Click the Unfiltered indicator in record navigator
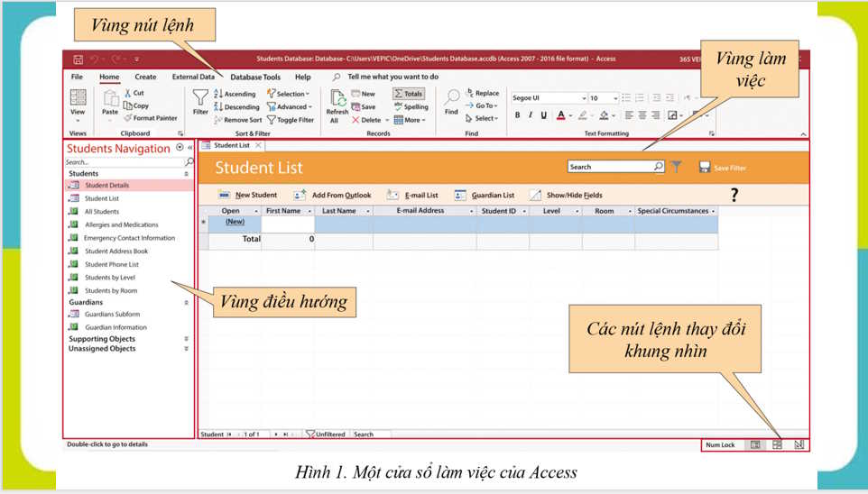 326,435
